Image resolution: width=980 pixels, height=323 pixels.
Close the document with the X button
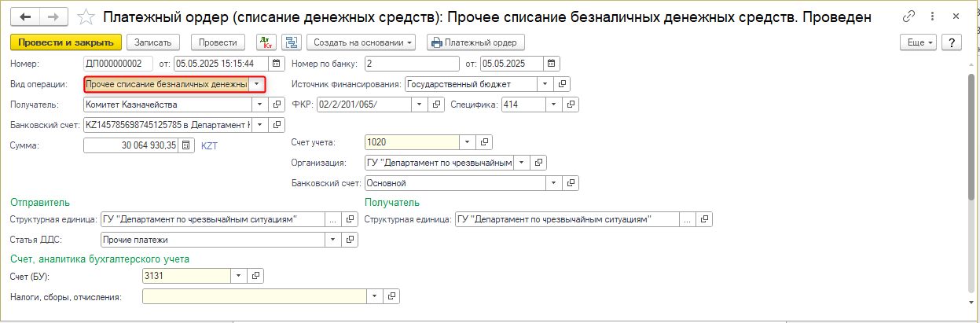957,17
